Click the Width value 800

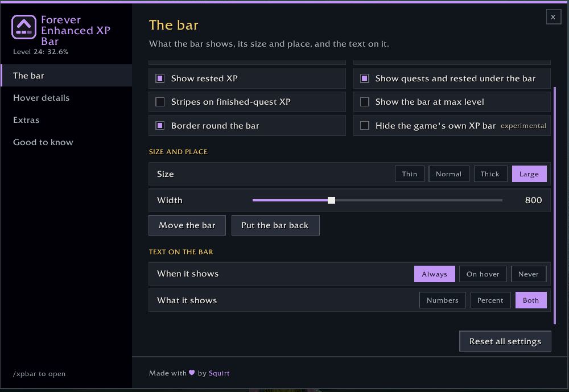tap(534, 200)
